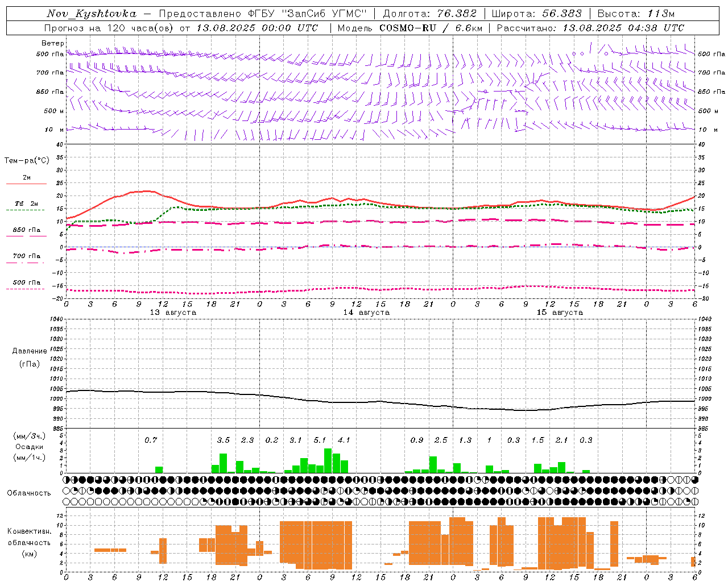
Task: Click the '(км)' convective cloud unit label
Action: [x=29, y=554]
